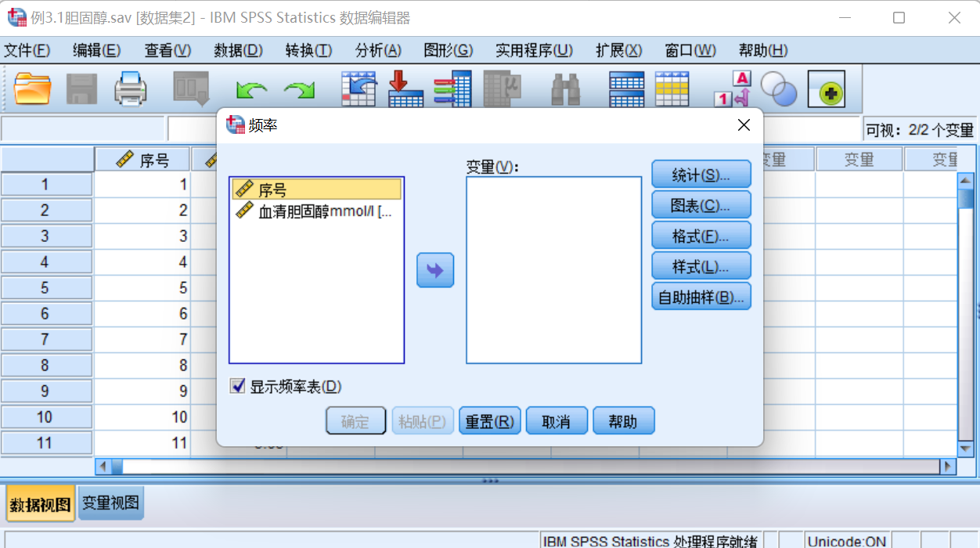Open 统计(S)... options

point(701,175)
